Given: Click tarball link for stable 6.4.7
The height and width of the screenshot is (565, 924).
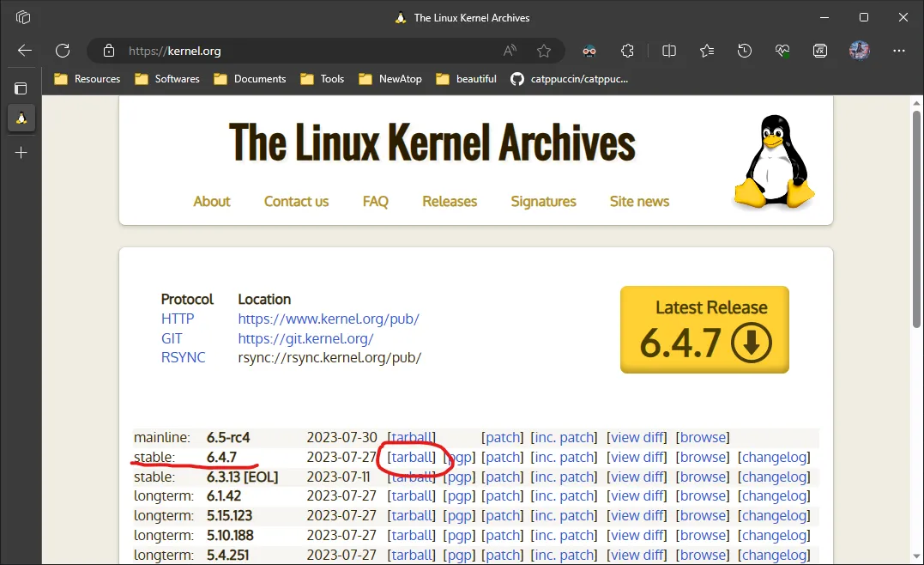Looking at the screenshot, I should pyautogui.click(x=412, y=458).
